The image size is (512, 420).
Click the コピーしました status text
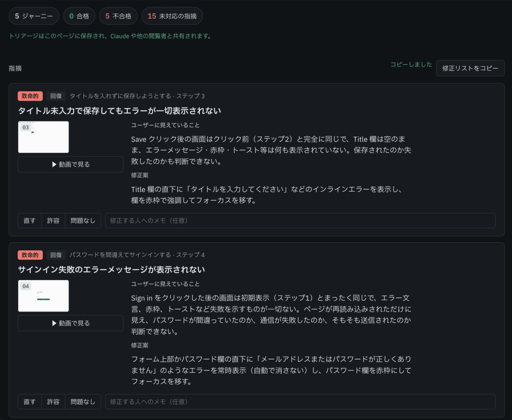[x=411, y=65]
